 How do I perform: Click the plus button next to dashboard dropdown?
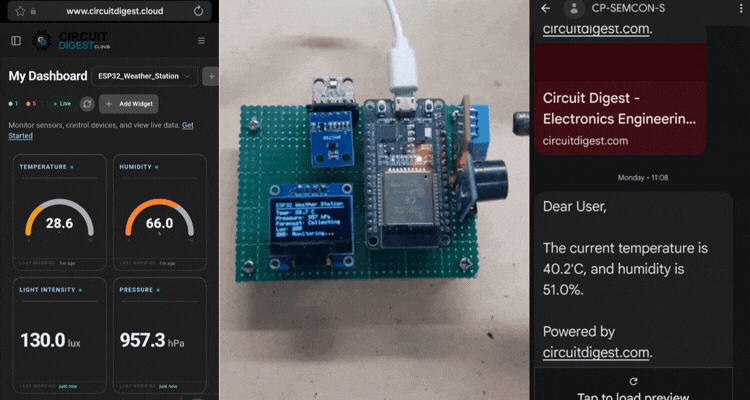(x=211, y=76)
